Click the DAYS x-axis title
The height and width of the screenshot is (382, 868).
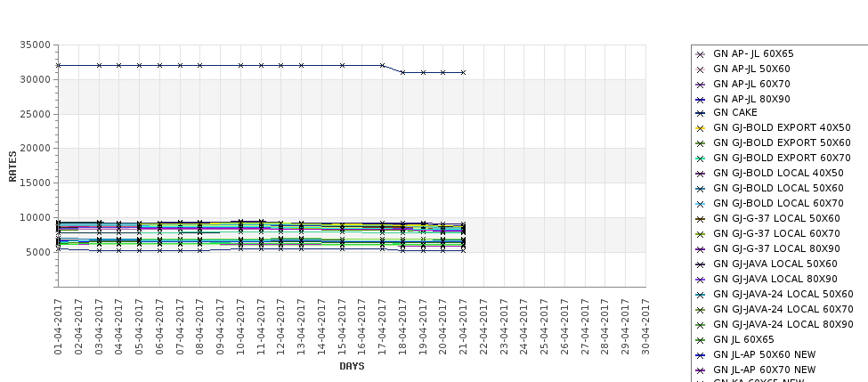click(x=352, y=367)
